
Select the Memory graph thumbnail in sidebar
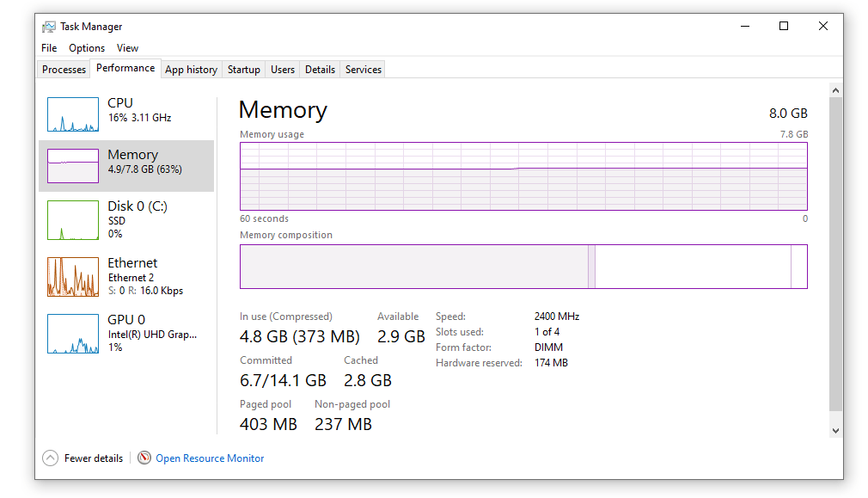click(73, 166)
